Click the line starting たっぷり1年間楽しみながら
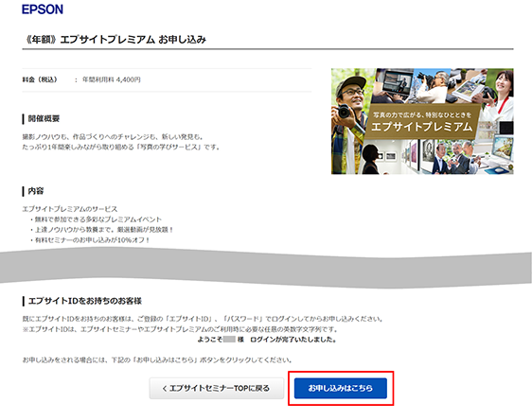This screenshot has width=532, height=420. tap(121, 148)
